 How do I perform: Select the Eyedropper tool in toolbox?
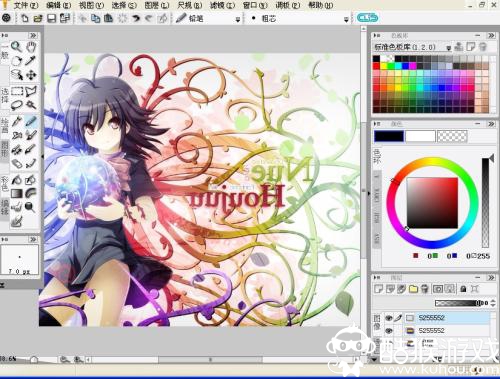pos(31,61)
